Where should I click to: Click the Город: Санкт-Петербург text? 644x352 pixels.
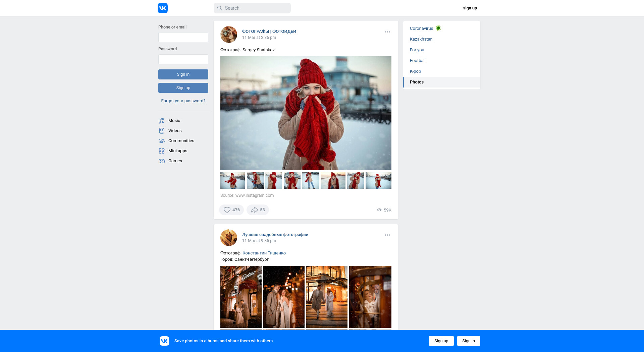click(245, 259)
